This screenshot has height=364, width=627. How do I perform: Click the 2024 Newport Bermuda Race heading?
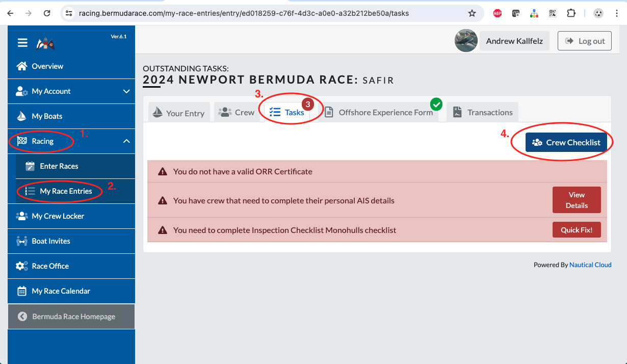click(250, 80)
